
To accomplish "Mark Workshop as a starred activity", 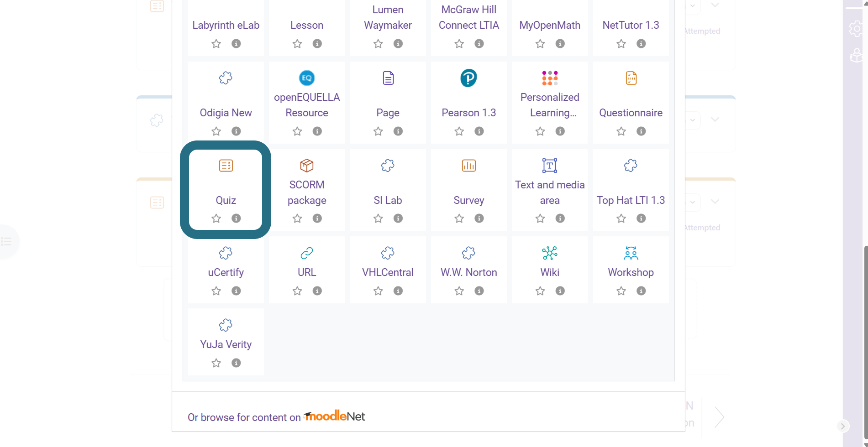I will point(621,291).
